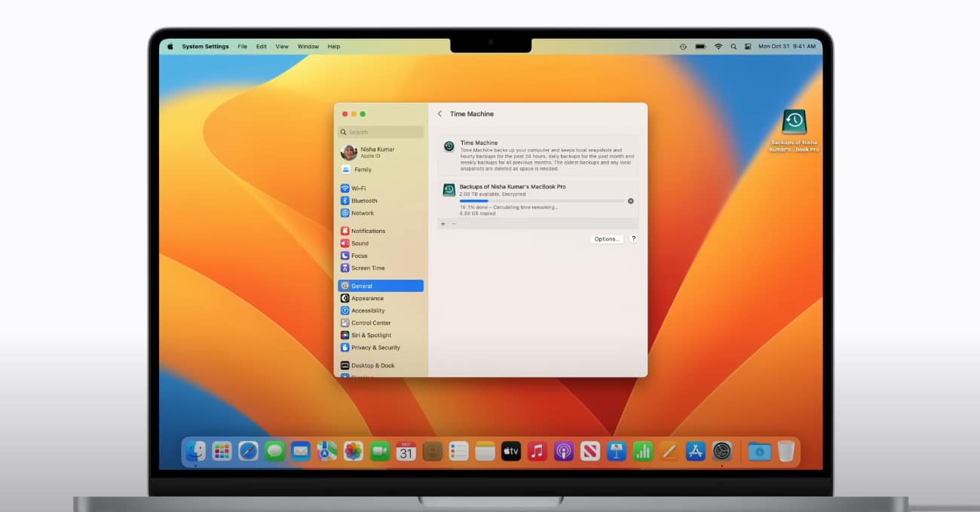Open Time Machine backup drive on desktop
Viewport: 980px width, 512px height.
click(794, 123)
